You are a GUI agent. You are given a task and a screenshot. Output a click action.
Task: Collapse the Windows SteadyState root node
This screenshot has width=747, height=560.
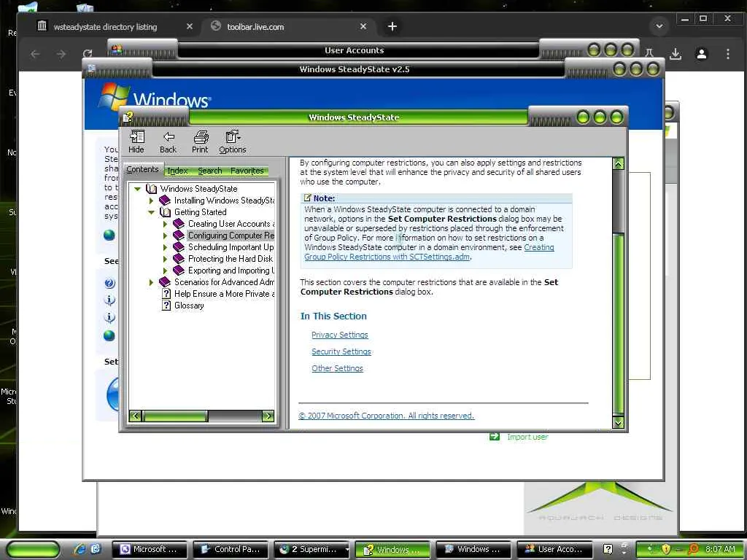pyautogui.click(x=137, y=189)
